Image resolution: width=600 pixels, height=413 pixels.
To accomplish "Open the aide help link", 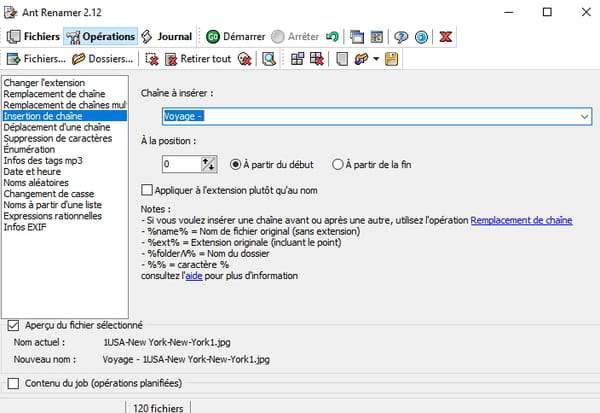I will pyautogui.click(x=194, y=276).
